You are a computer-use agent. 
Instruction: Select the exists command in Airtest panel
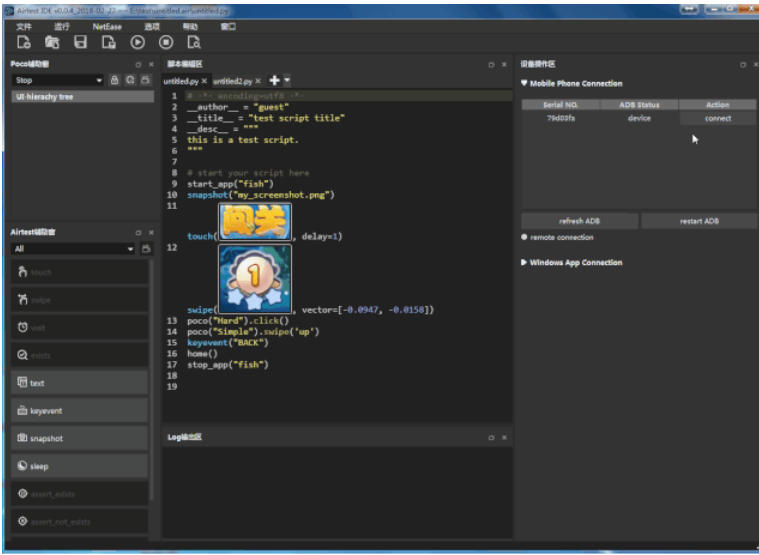(x=79, y=355)
